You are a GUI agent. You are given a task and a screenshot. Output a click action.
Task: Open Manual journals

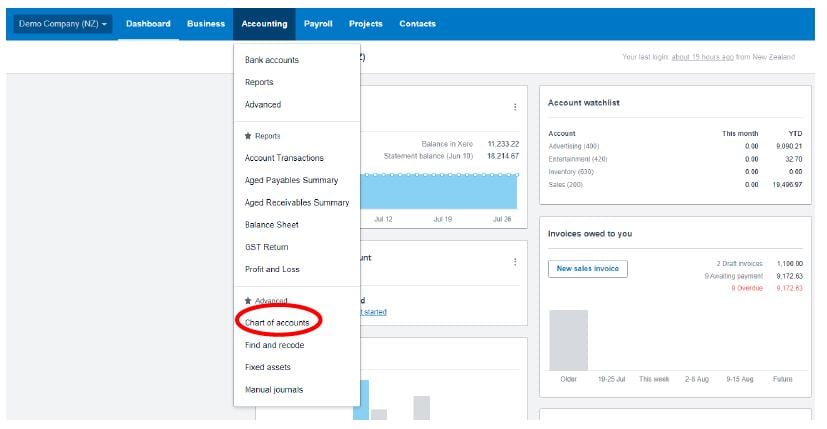(x=274, y=389)
